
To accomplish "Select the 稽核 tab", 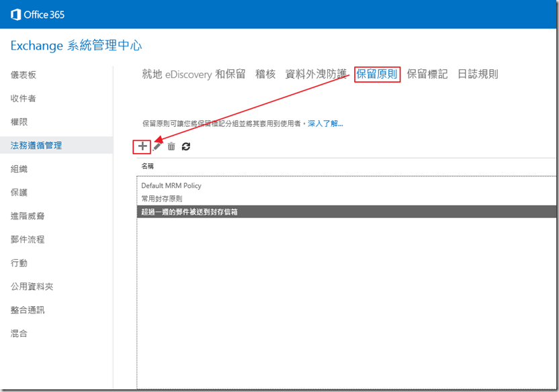I will [265, 74].
